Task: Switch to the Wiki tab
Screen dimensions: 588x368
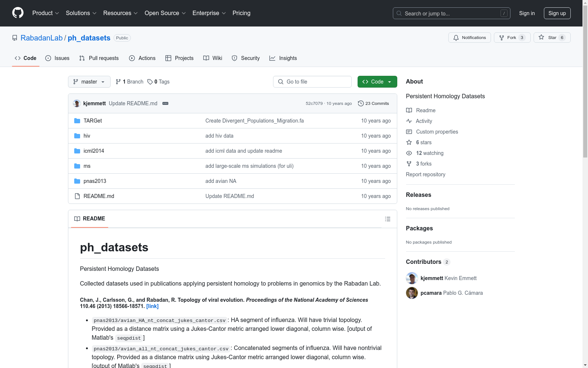Action: tap(213, 58)
